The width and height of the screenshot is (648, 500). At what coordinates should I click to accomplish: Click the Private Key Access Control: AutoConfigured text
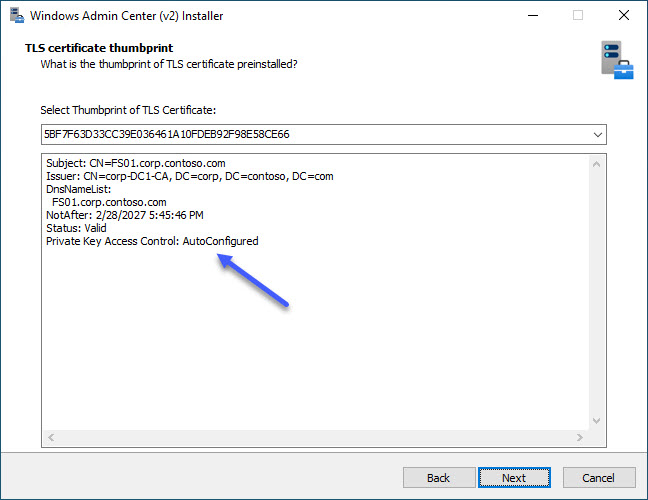(x=152, y=241)
